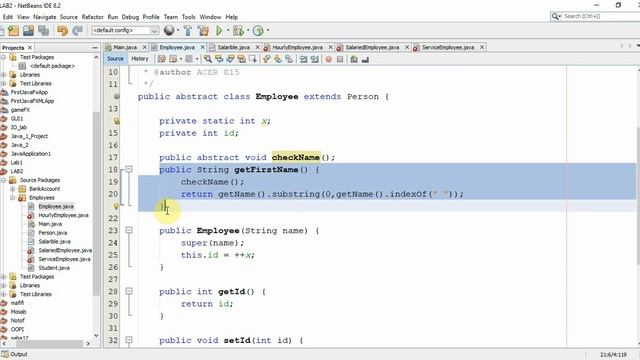Clean and Build the project
The width and height of the screenshot is (640, 360).
coord(203,31)
